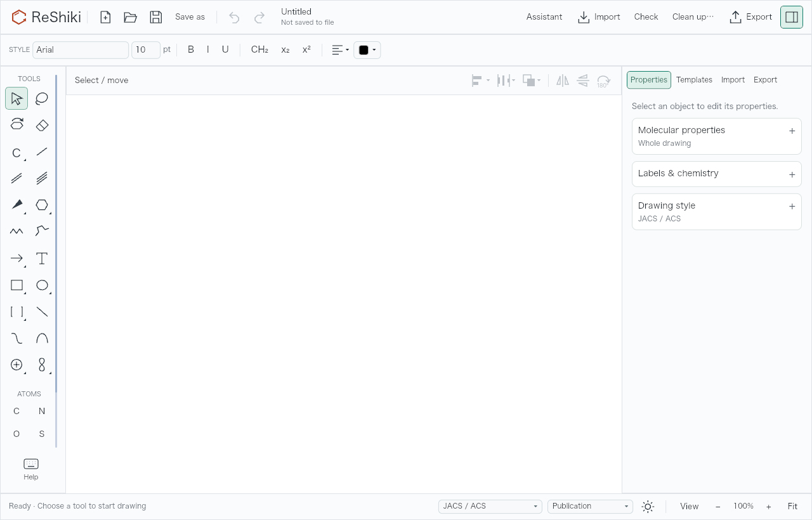
Task: Open the Export panel tab
Action: 765,80
